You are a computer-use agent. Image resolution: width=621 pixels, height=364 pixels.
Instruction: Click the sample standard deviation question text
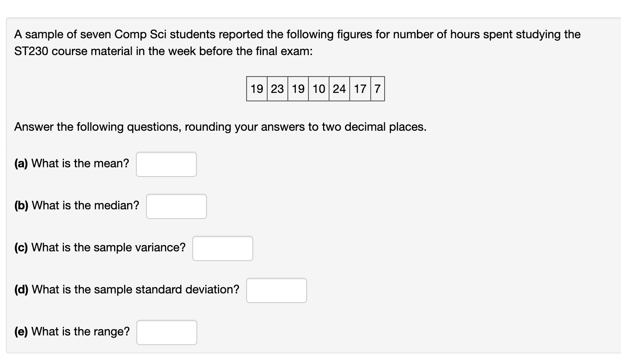click(127, 289)
